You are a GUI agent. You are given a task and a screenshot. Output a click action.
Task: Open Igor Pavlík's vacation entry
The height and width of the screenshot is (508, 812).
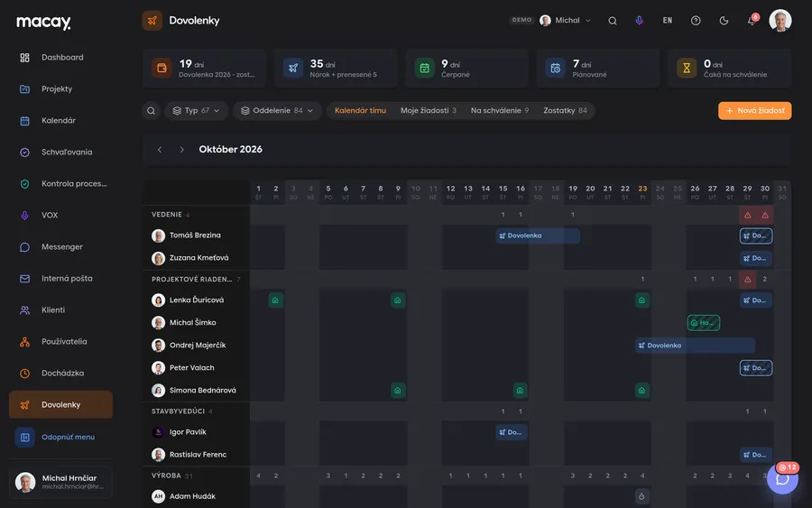point(512,432)
